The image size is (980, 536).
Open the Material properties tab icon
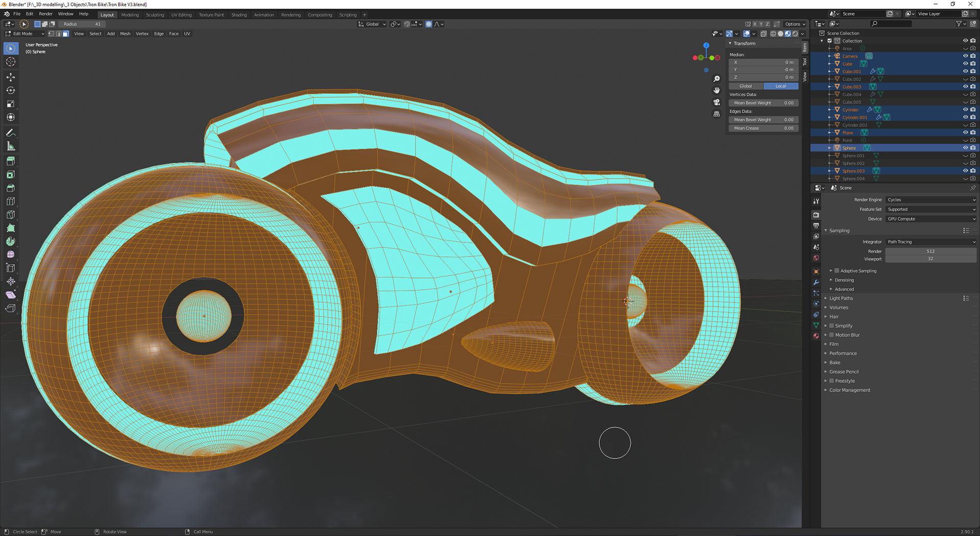(x=816, y=336)
